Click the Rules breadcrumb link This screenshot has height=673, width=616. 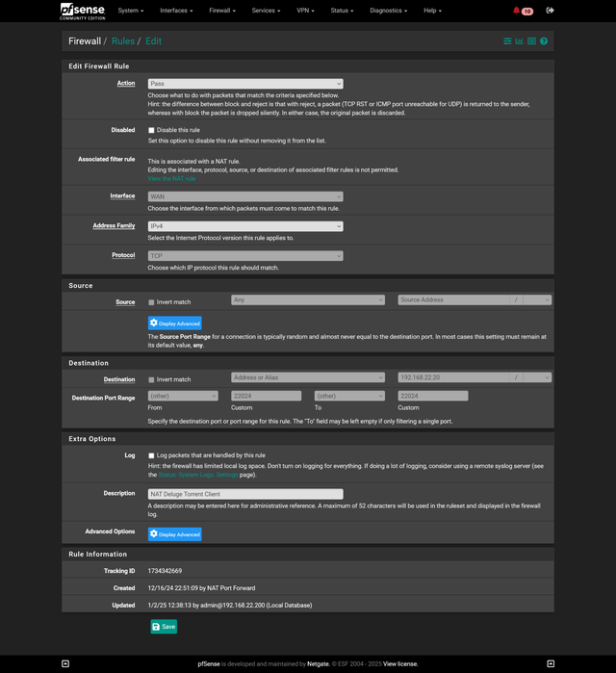(x=123, y=41)
